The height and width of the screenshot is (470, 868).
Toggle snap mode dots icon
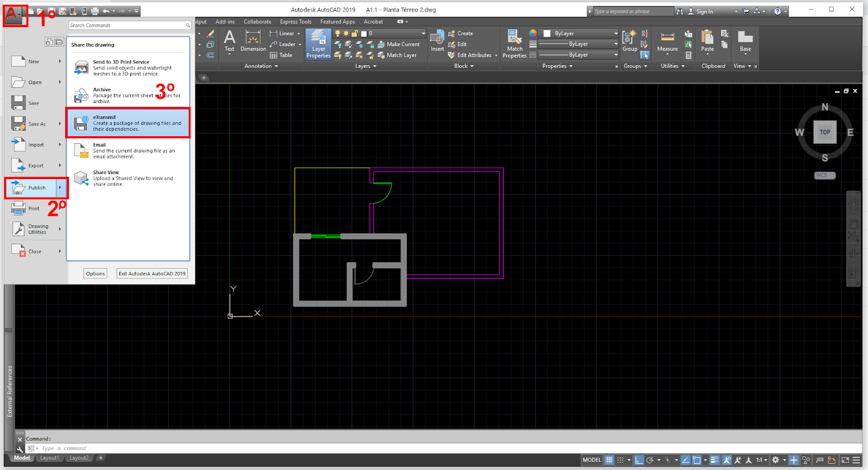coord(620,460)
